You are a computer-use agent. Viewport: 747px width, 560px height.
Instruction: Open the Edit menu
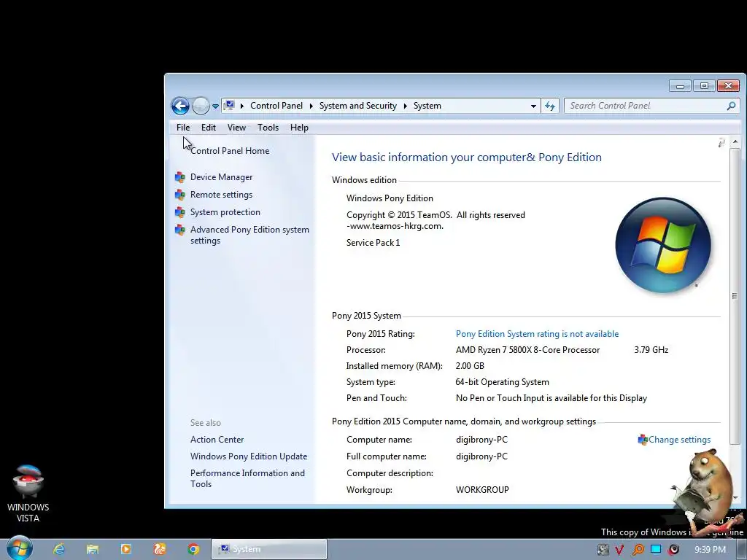pyautogui.click(x=208, y=128)
